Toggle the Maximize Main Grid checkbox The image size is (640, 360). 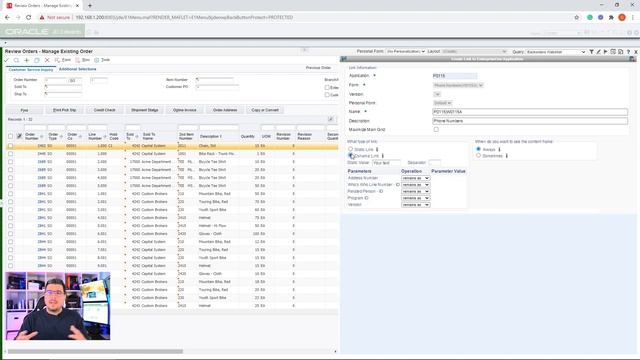436,129
